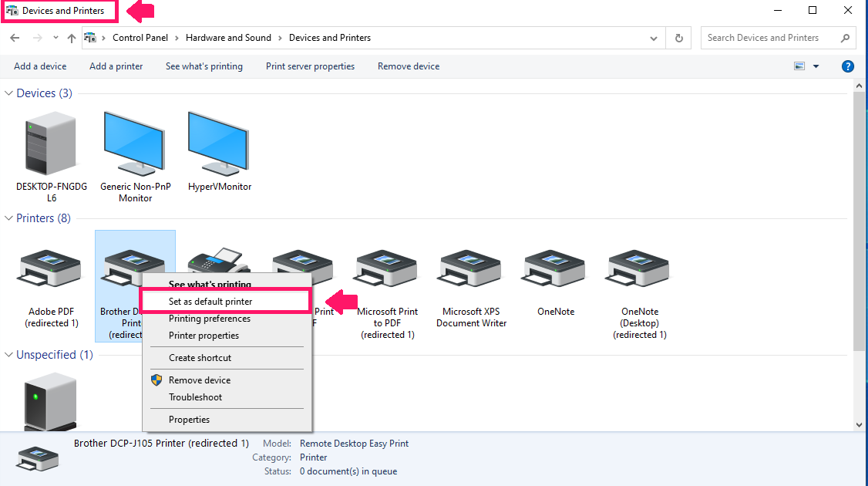868x486 pixels.
Task: Click the scrollbar down arrow
Action: pos(859,425)
